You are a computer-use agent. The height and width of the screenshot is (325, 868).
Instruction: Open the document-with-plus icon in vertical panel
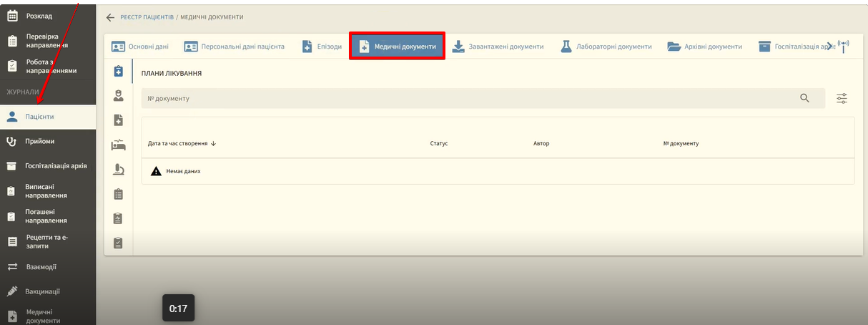click(119, 120)
